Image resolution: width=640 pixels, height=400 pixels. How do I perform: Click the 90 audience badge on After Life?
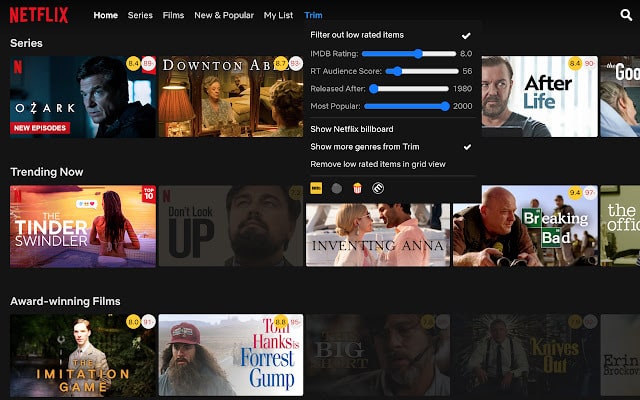coord(590,64)
